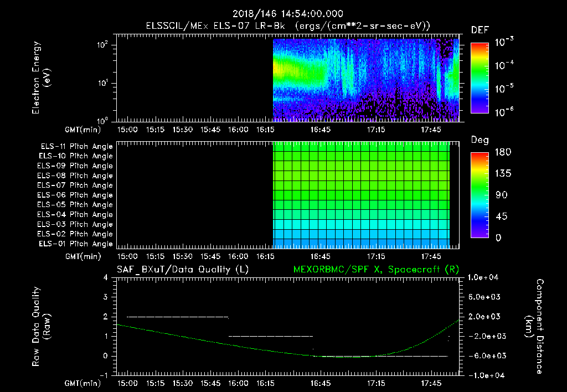Click the DEF label above the top color bar
The height and width of the screenshot is (392, 567).
point(480,30)
